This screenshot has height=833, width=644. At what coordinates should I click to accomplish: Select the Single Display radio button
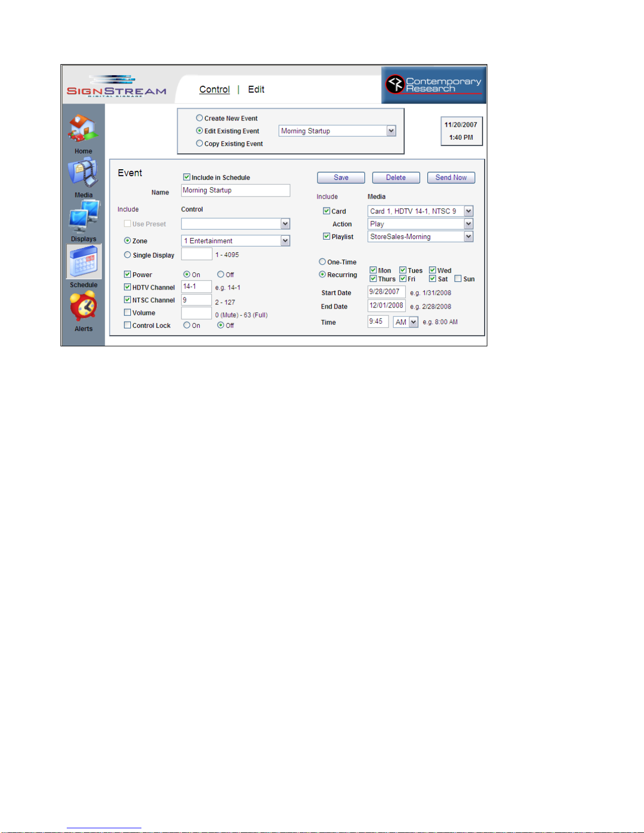pyautogui.click(x=127, y=255)
